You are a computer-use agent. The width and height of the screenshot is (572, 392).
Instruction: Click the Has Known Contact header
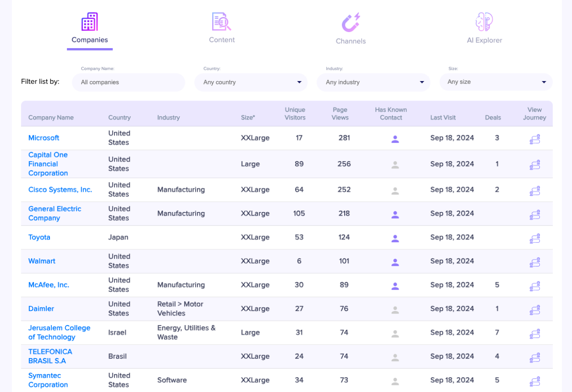[391, 114]
